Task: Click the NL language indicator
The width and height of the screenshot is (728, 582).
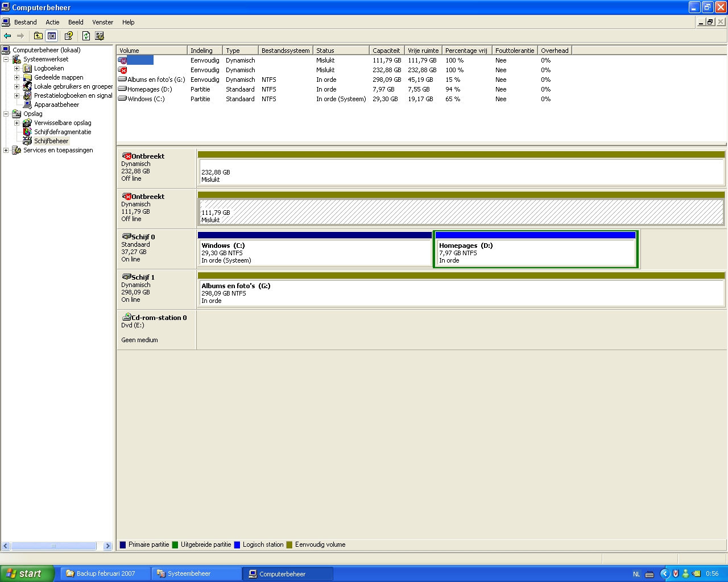Action: (636, 574)
